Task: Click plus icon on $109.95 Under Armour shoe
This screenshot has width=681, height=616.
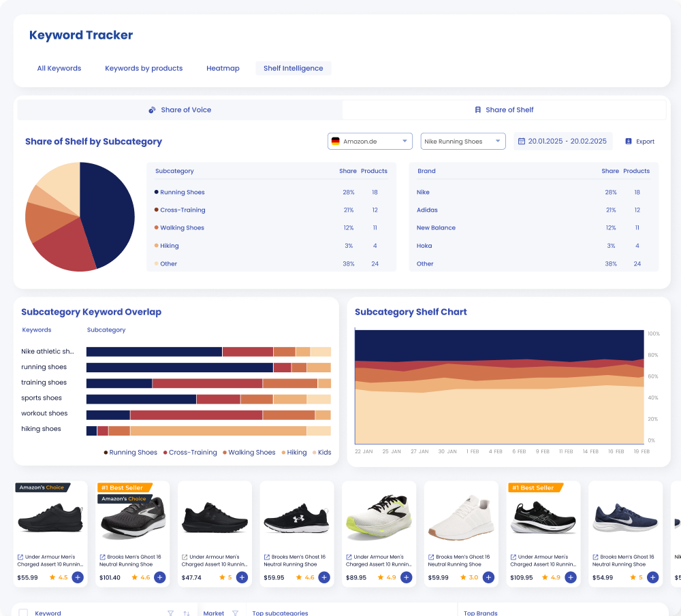Action: (571, 577)
